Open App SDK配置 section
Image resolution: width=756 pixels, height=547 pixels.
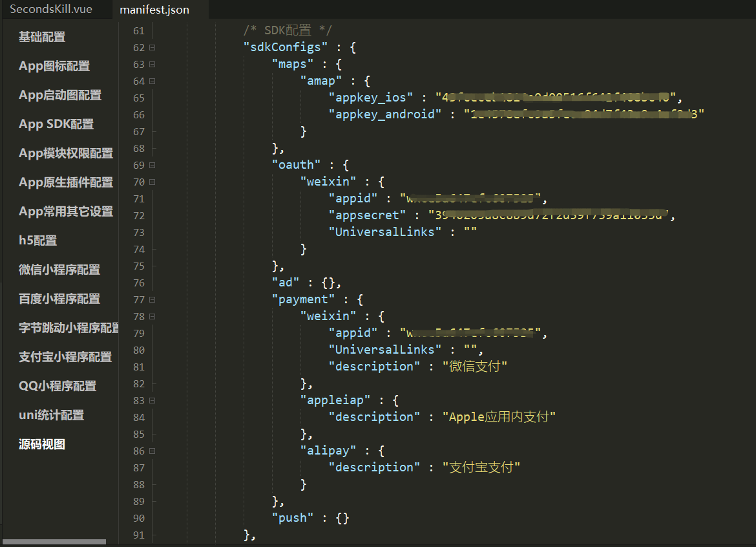click(x=56, y=124)
